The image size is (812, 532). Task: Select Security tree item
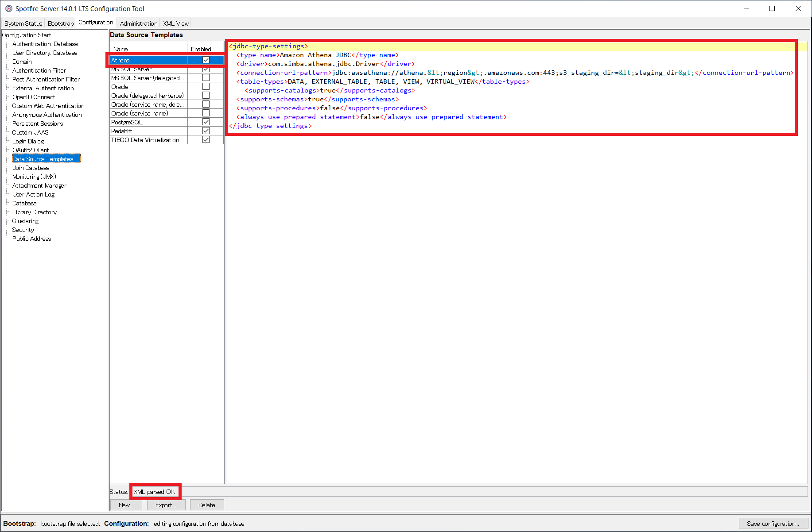tap(23, 230)
